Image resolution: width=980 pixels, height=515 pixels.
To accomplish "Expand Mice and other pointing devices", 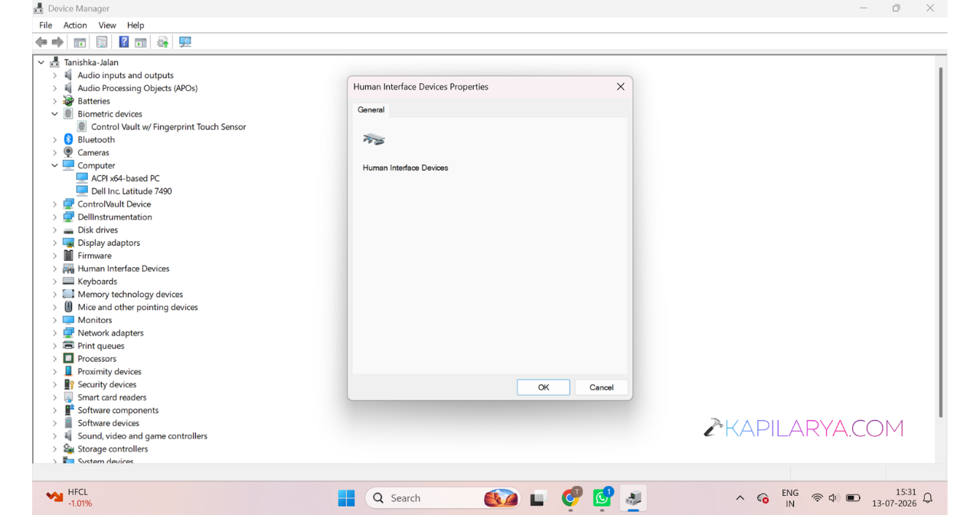I will (54, 307).
